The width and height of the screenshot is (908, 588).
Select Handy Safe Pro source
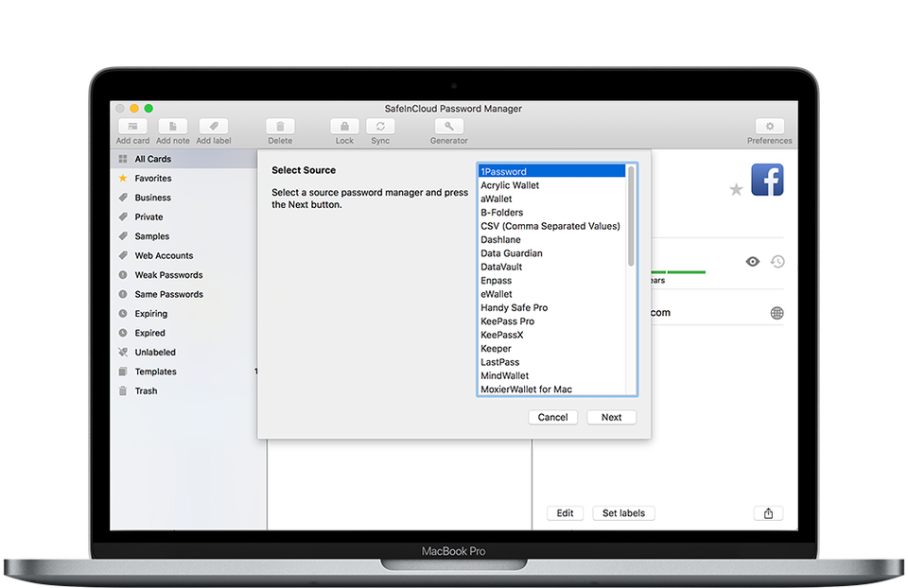551,307
